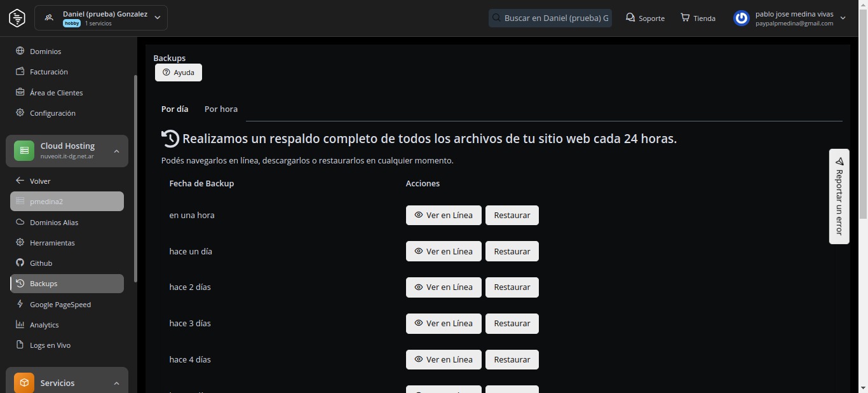Open the Ayuda help button

(x=179, y=72)
